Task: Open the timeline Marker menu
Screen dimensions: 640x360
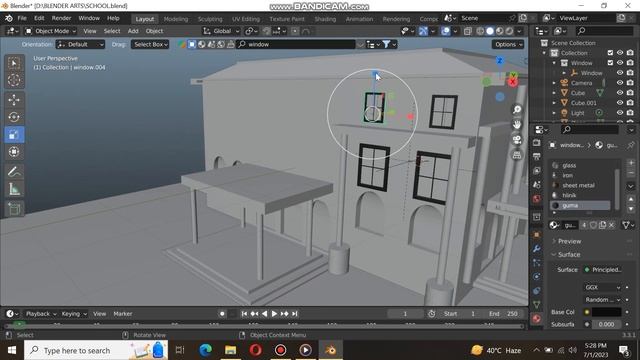Action: pyautogui.click(x=123, y=314)
